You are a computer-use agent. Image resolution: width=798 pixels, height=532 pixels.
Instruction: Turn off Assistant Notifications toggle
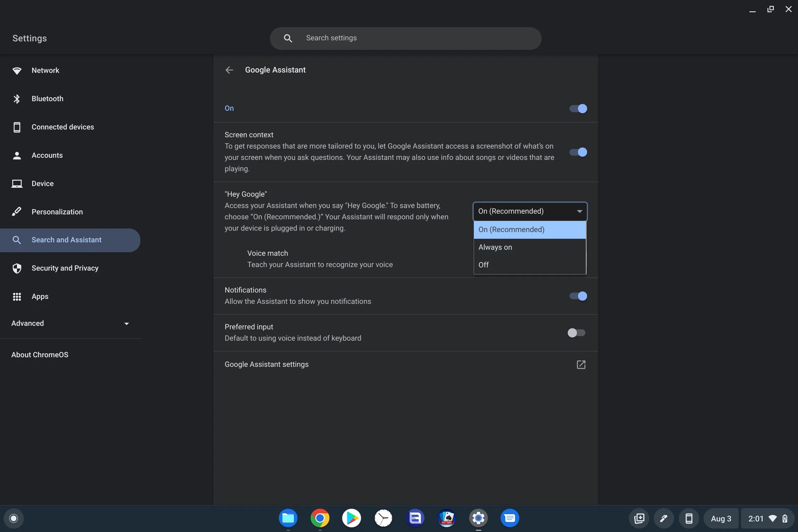point(578,296)
